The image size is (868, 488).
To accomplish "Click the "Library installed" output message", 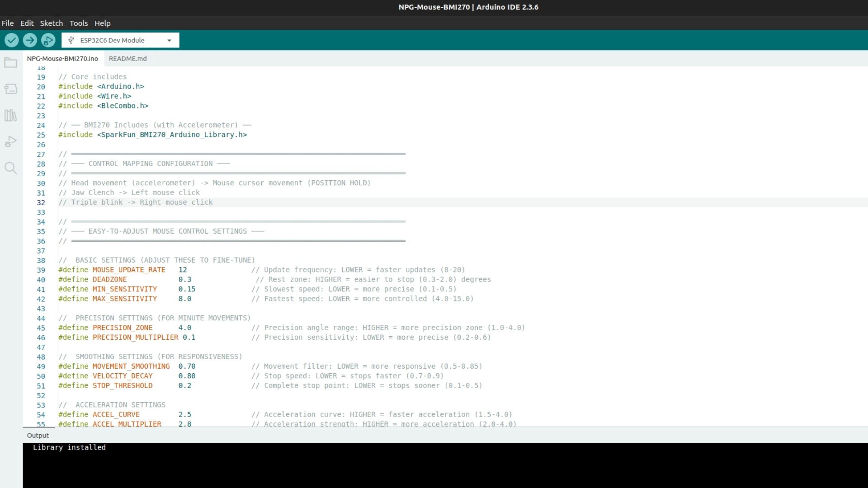I will (69, 447).
